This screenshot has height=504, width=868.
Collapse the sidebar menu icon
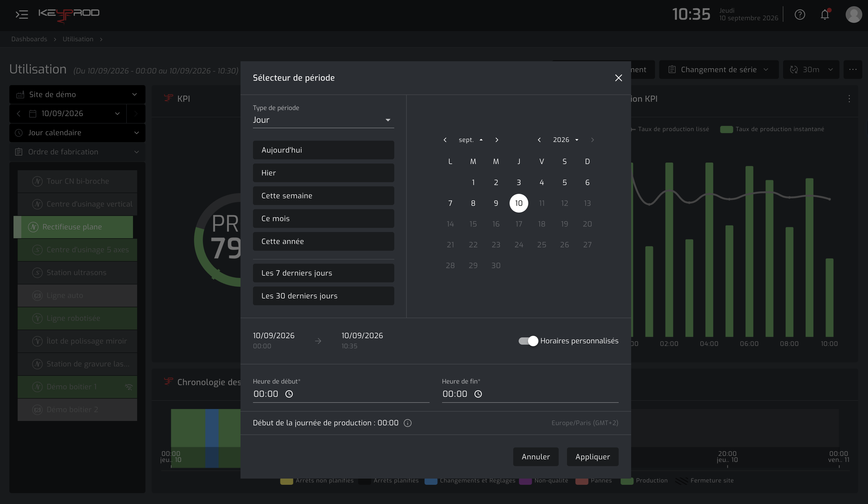22,15
